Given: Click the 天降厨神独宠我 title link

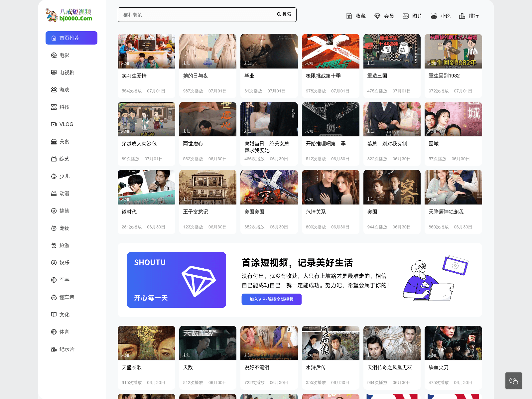Looking at the screenshot, I should (x=446, y=212).
